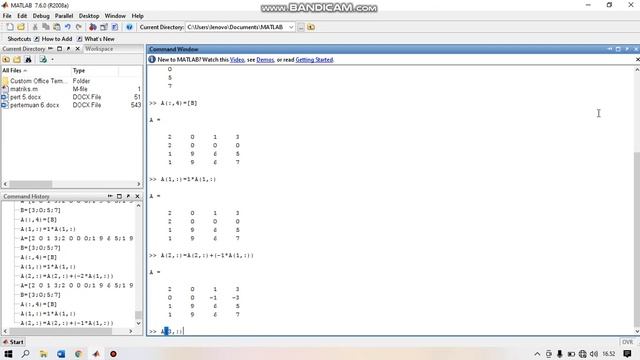Click the What's New shortcut
The width and height of the screenshot is (640, 360).
96,39
